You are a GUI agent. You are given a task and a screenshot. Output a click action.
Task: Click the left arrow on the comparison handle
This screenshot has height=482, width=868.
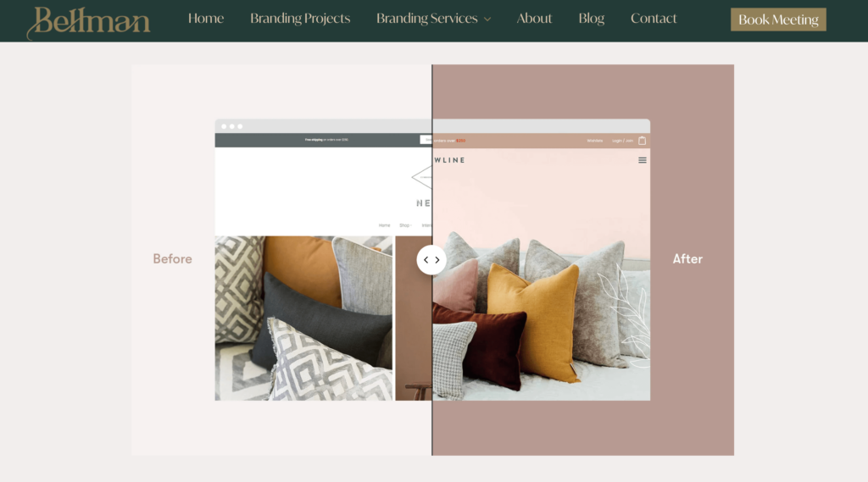point(426,260)
